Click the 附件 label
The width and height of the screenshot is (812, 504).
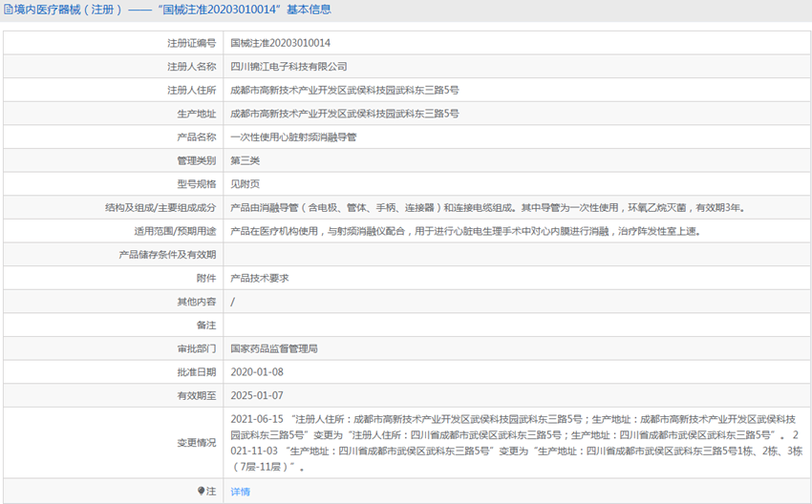coord(206,278)
